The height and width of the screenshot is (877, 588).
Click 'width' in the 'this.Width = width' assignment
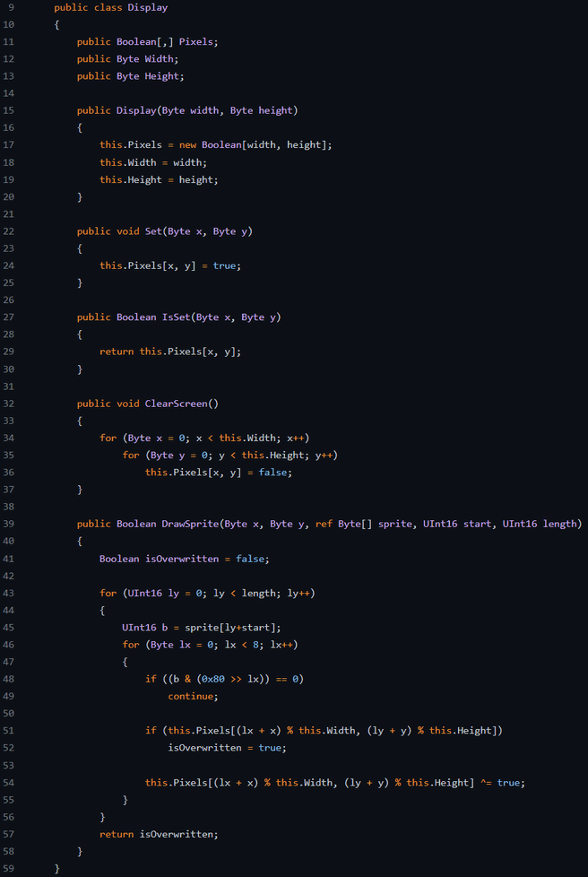point(187,163)
